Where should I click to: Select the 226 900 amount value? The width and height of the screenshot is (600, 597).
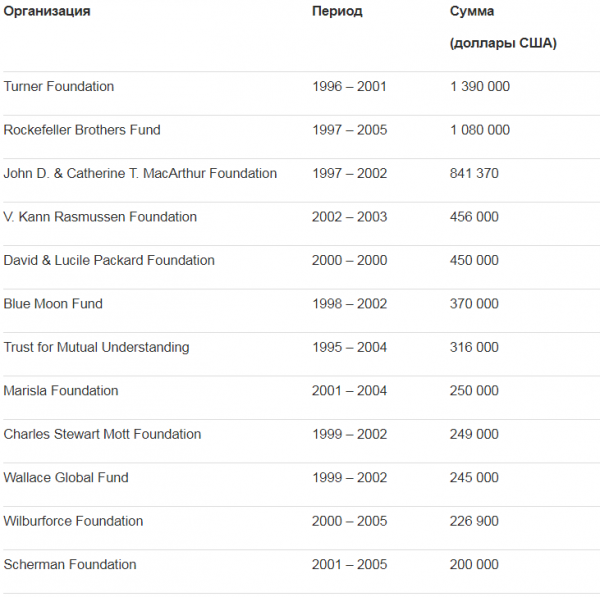click(474, 521)
